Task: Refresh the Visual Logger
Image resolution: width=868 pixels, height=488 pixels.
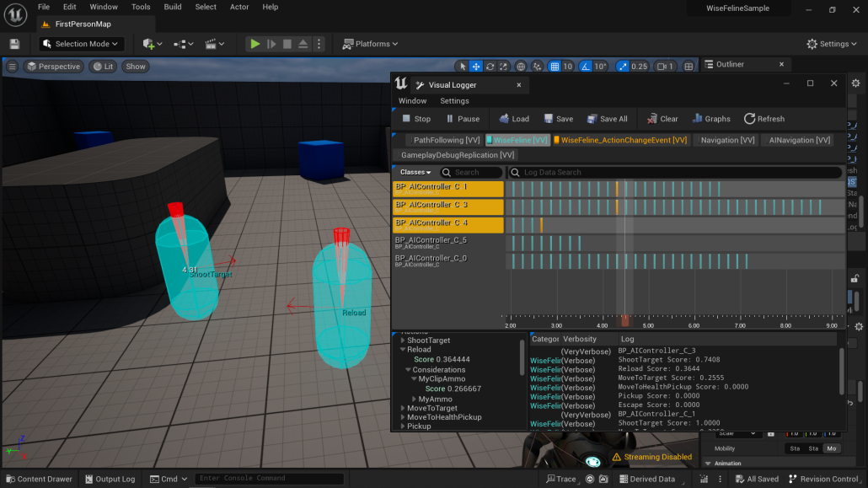Action: (764, 119)
